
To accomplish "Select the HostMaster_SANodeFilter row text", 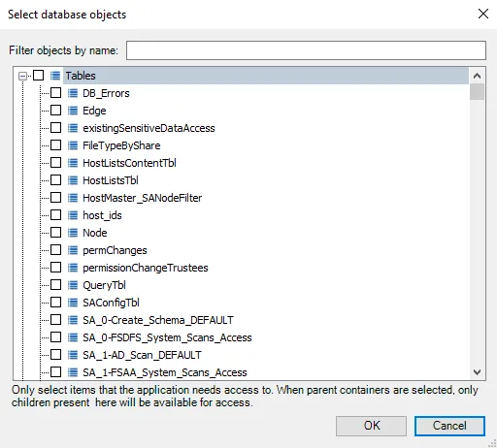I will (x=143, y=198).
